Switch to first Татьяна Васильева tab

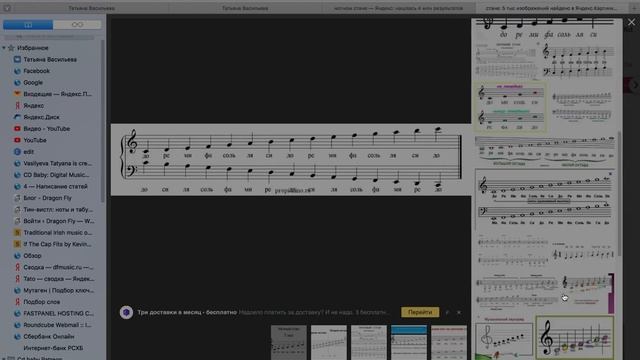point(91,8)
